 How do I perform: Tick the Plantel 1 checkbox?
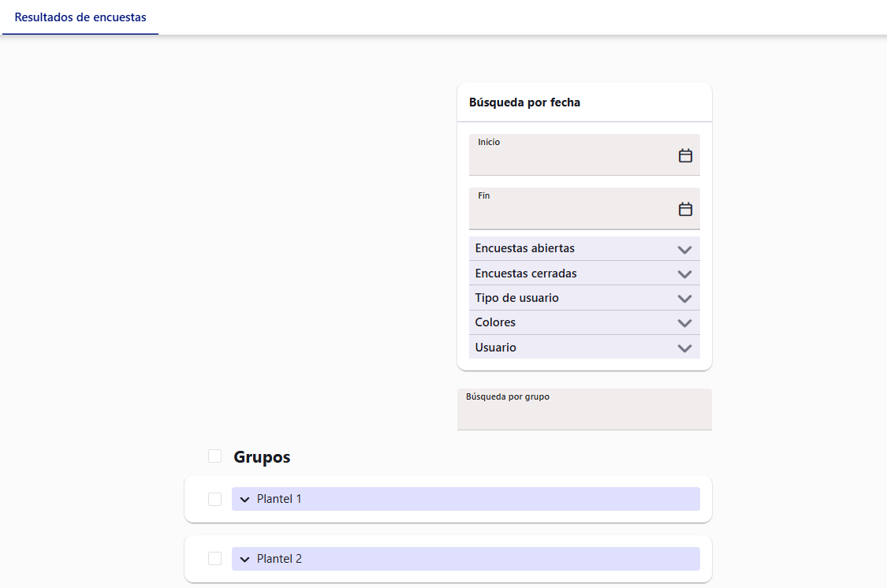[214, 499]
